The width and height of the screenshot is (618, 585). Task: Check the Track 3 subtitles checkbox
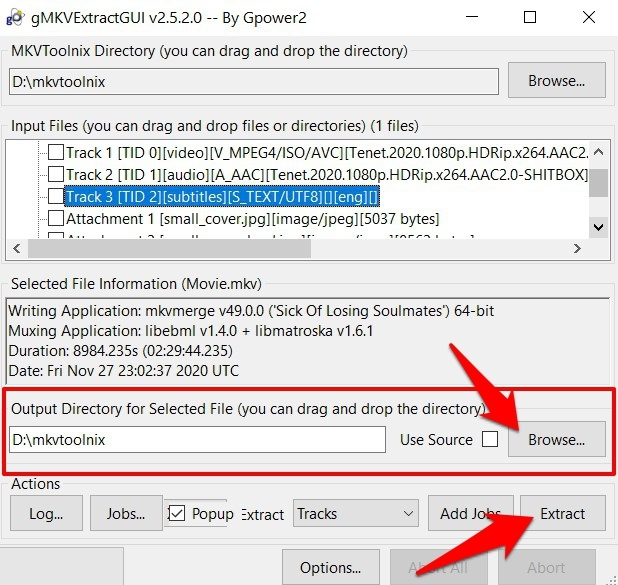(56, 196)
